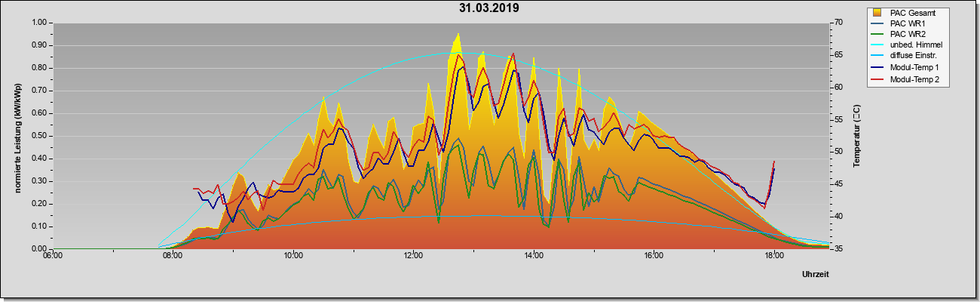Screen dimensions: 980x302
Task: Click the 1.00 power axis value
Action: point(39,23)
